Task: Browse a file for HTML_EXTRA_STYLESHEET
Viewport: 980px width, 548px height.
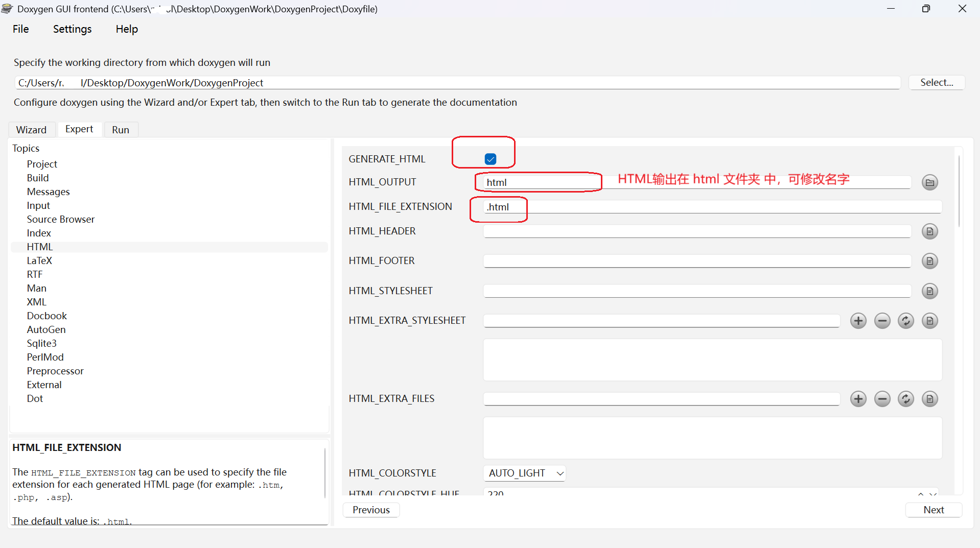Action: 929,321
